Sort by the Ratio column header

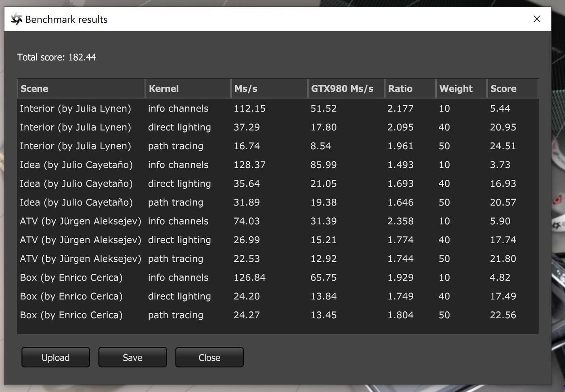(410, 89)
